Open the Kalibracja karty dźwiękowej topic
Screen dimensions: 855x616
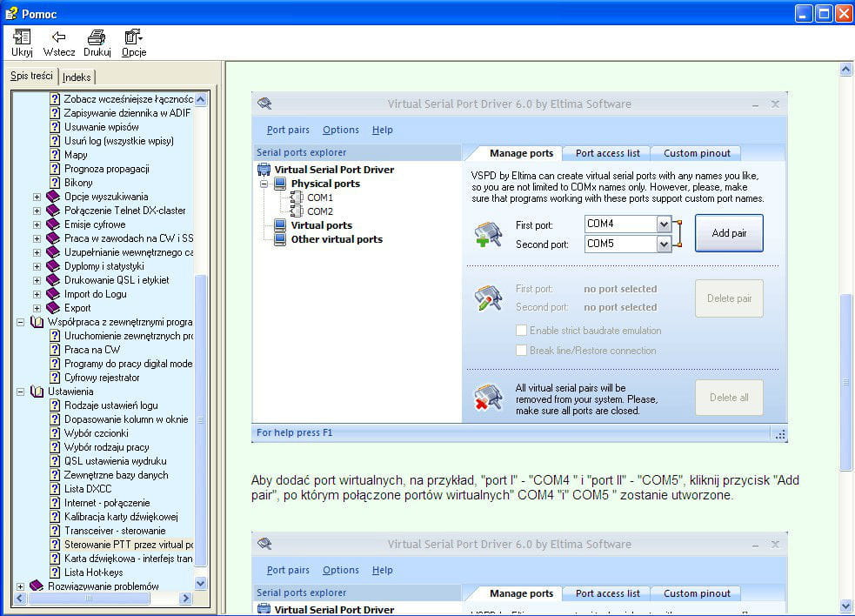click(121, 517)
